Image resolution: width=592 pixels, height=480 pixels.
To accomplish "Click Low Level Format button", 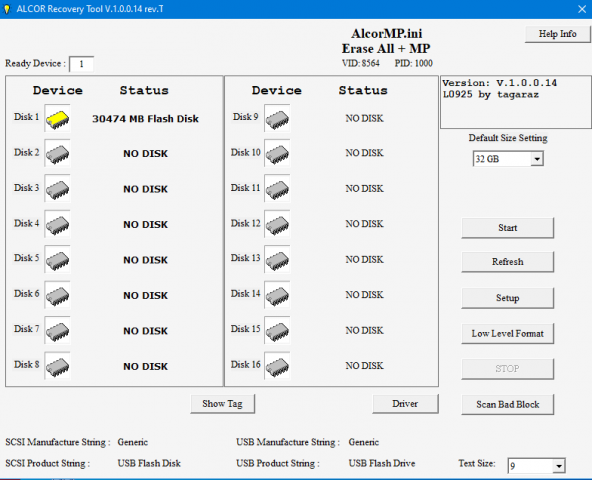I will click(507, 333).
